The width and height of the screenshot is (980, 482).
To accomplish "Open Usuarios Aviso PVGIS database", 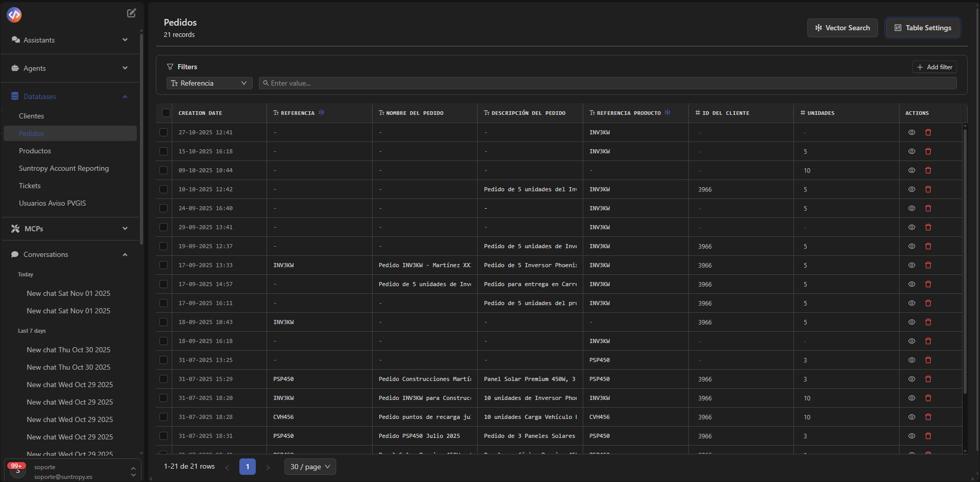I will [70, 203].
